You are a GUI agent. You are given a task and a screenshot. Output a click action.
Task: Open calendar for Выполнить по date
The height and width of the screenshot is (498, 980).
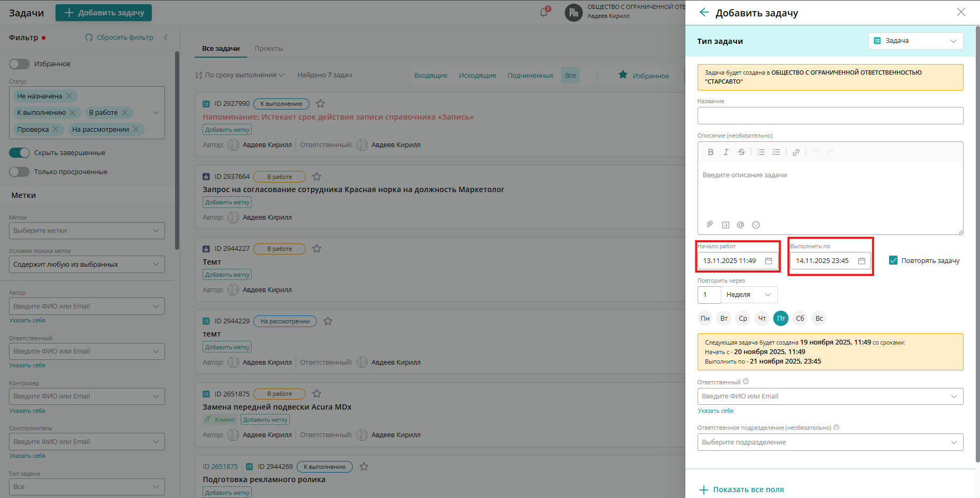(x=862, y=261)
